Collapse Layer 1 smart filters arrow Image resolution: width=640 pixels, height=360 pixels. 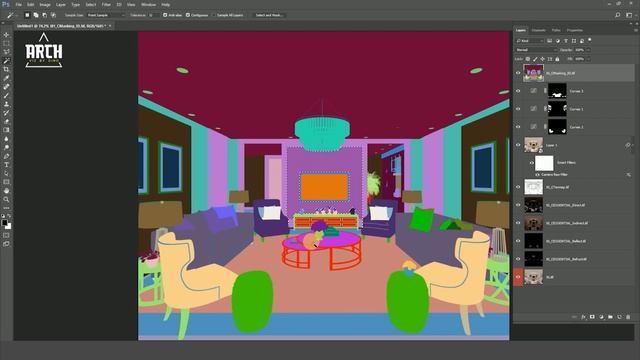click(x=633, y=145)
